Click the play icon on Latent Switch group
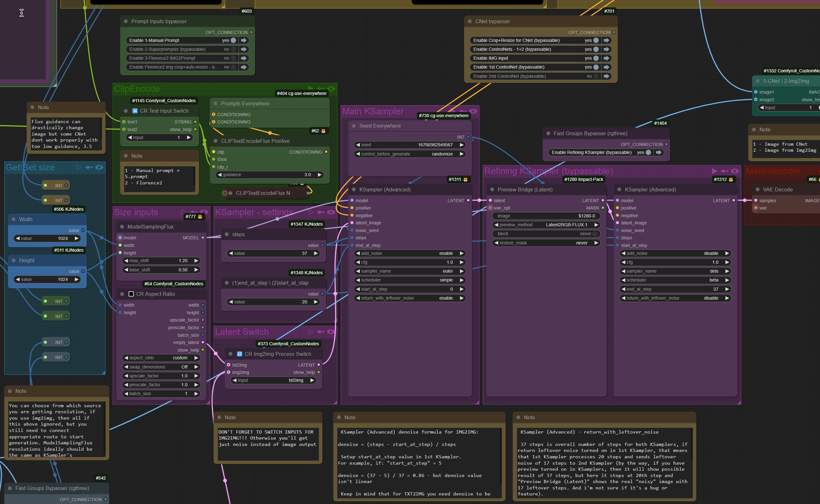 coord(311,332)
